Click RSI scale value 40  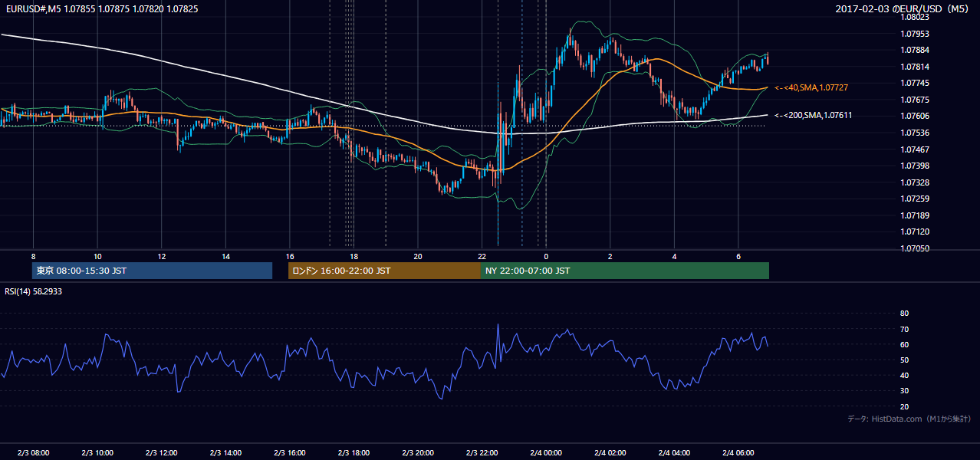[904, 376]
